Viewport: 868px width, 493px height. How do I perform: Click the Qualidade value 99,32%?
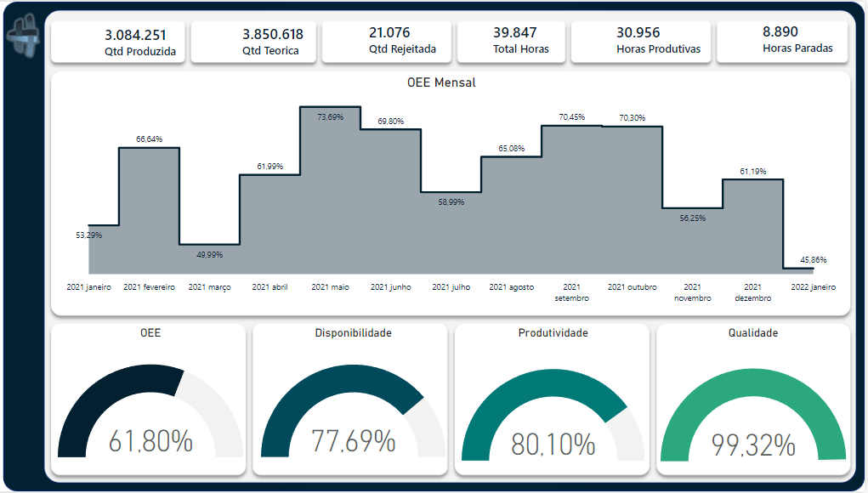(x=753, y=445)
